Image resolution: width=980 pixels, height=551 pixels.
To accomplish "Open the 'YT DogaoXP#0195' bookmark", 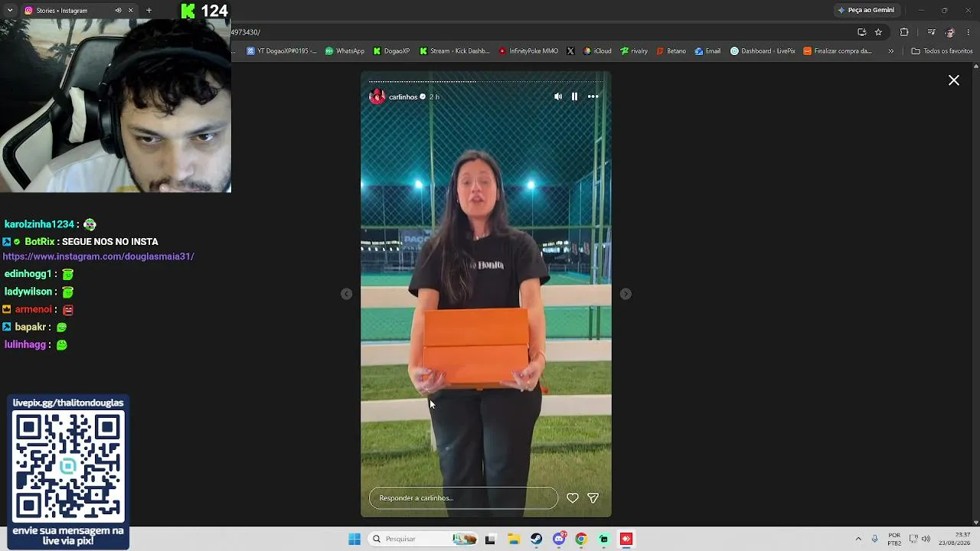I will (282, 51).
